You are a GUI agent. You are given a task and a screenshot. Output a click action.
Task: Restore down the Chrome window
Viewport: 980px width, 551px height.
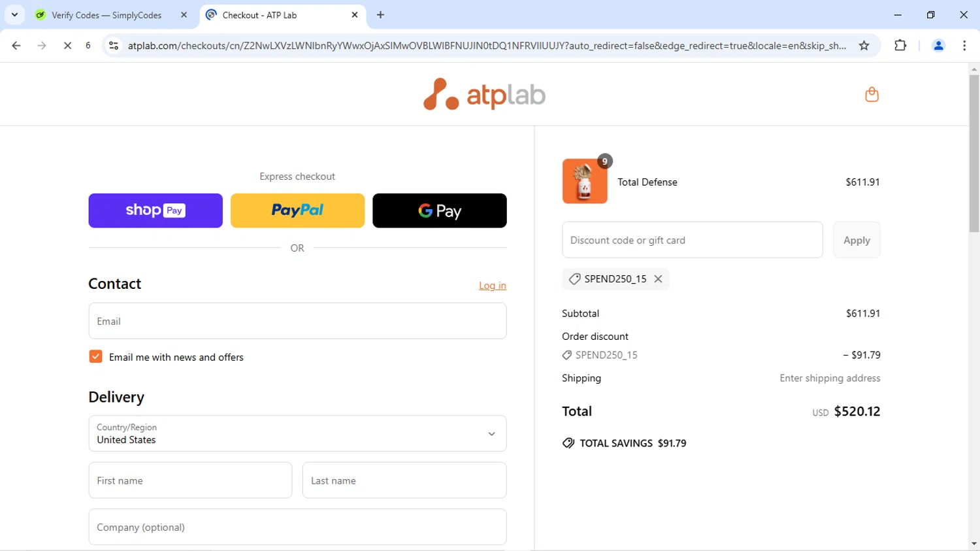(x=930, y=14)
